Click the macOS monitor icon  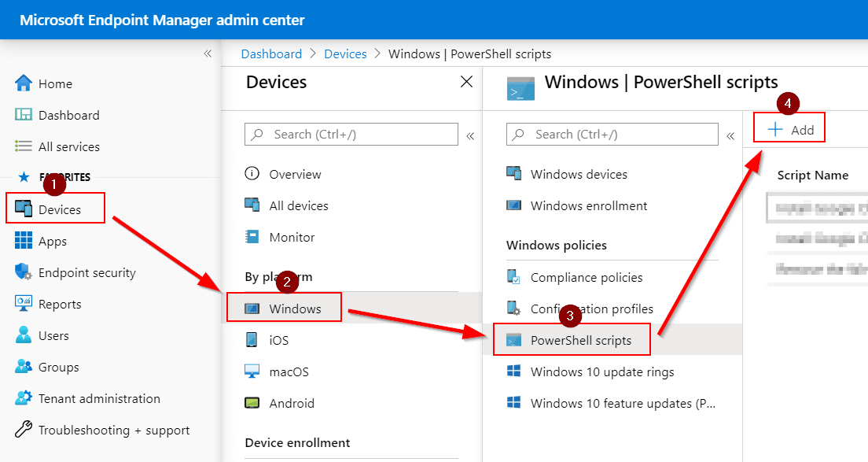pos(252,371)
